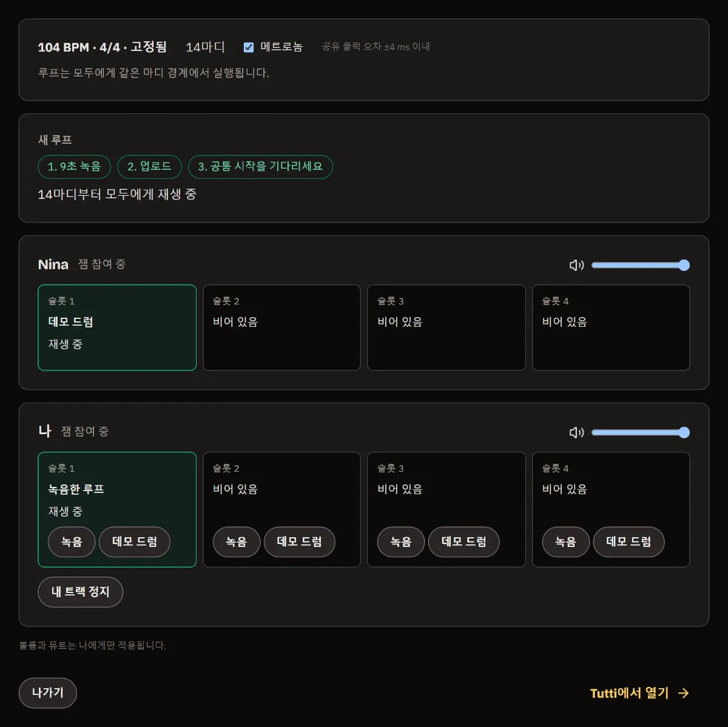The image size is (728, 727).
Task: Click the 데모 드럼 button in my slot 1
Action: tap(135, 541)
